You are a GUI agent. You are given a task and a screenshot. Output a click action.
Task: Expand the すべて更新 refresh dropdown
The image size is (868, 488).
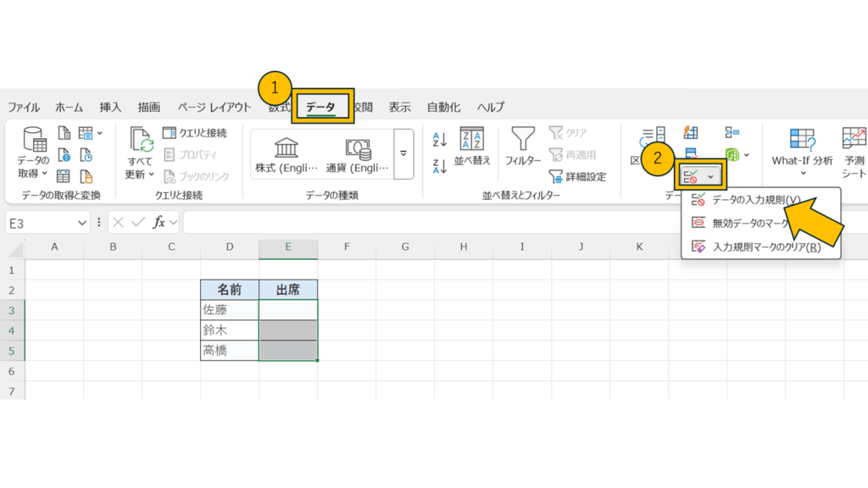click(140, 175)
